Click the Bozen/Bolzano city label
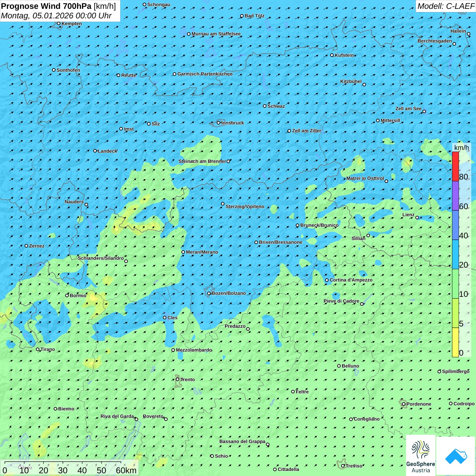The height and width of the screenshot is (476, 476). [228, 293]
